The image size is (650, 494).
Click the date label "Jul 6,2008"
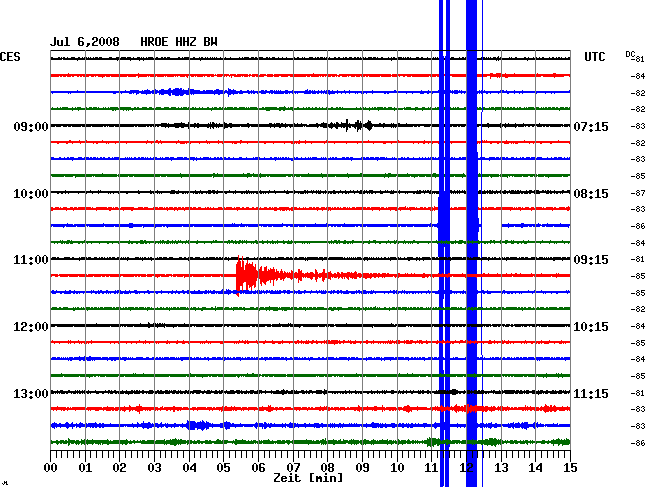pos(85,42)
